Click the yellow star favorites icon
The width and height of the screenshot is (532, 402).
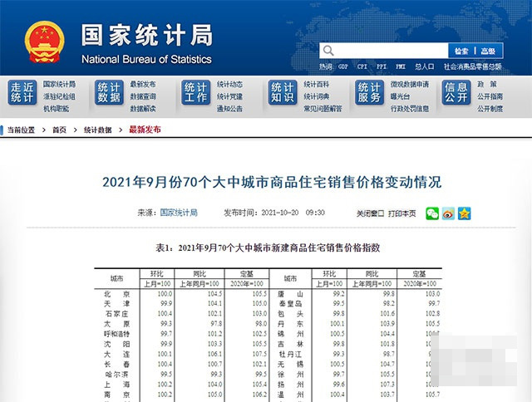point(464,213)
